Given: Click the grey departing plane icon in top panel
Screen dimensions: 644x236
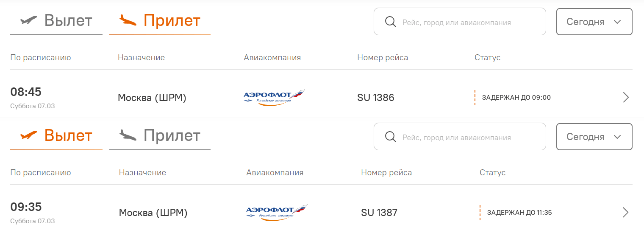Looking at the screenshot, I should (x=29, y=20).
